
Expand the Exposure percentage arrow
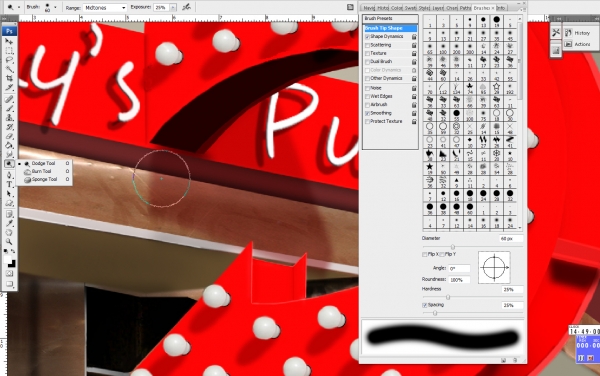(173, 7)
